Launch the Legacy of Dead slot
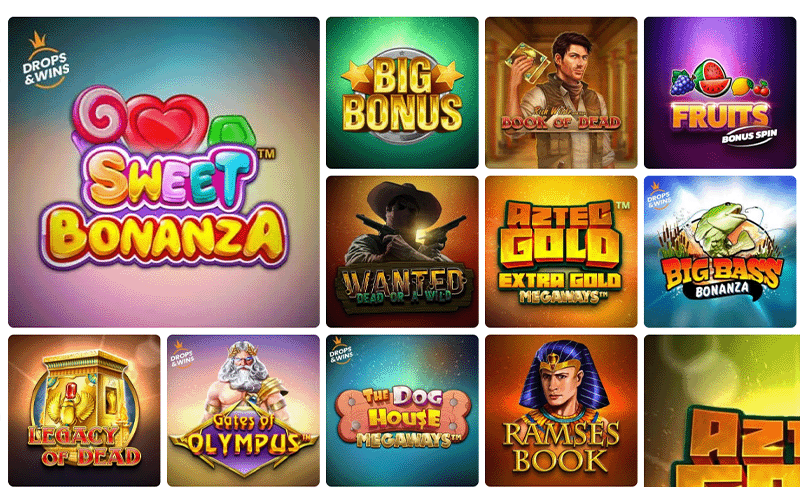This screenshot has height=500, width=800. tap(84, 411)
